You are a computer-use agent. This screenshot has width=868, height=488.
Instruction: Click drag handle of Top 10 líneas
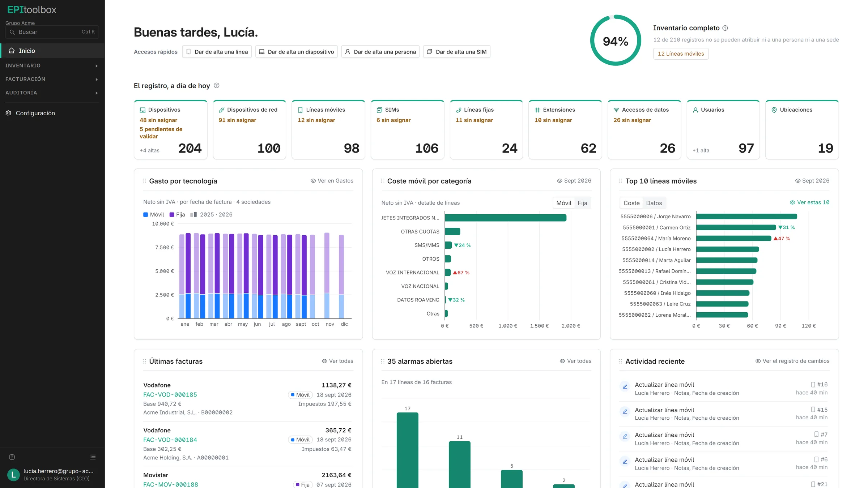(x=621, y=181)
